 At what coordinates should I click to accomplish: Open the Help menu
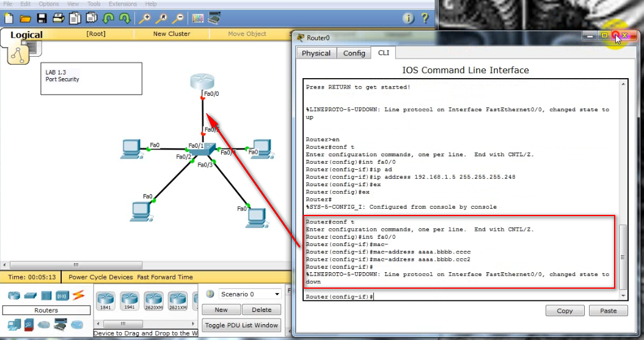(151, 4)
